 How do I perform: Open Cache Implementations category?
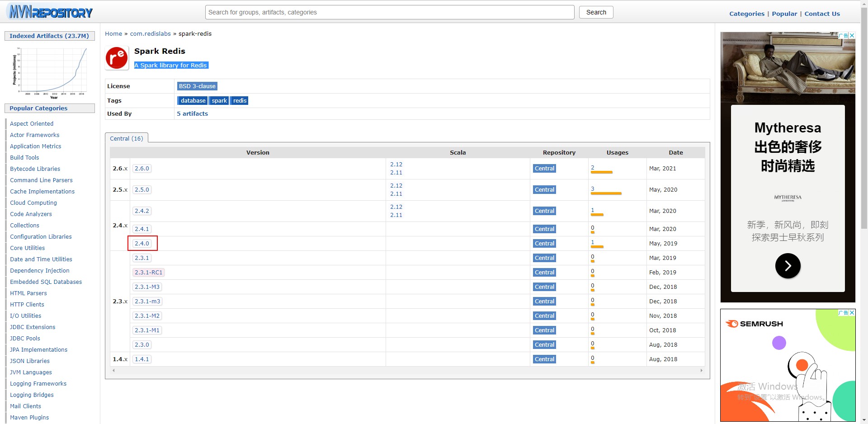[x=42, y=191]
